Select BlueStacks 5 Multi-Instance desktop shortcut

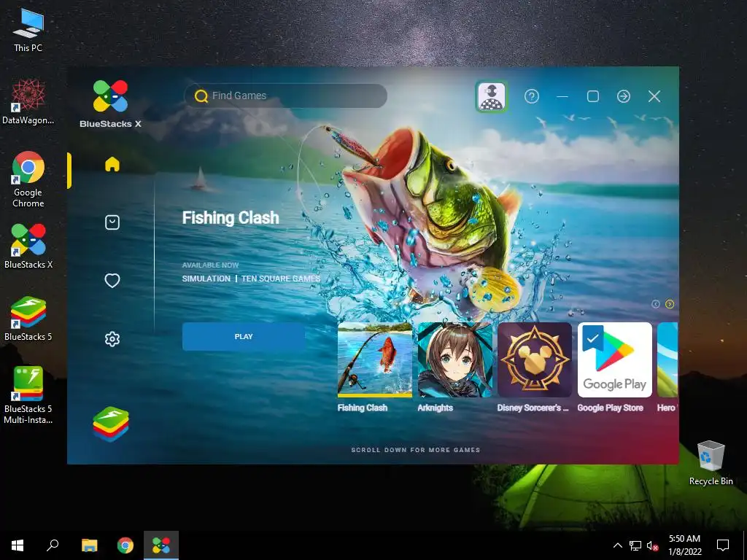28,395
